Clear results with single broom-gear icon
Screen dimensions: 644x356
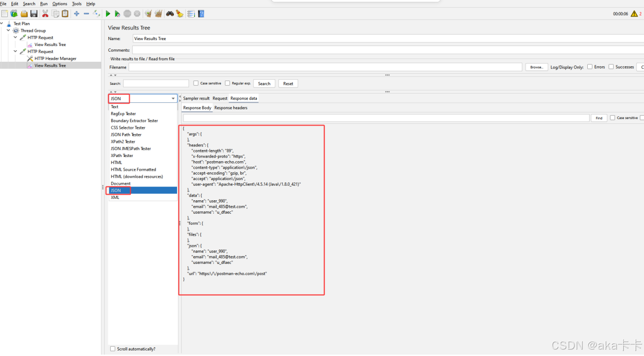[148, 14]
